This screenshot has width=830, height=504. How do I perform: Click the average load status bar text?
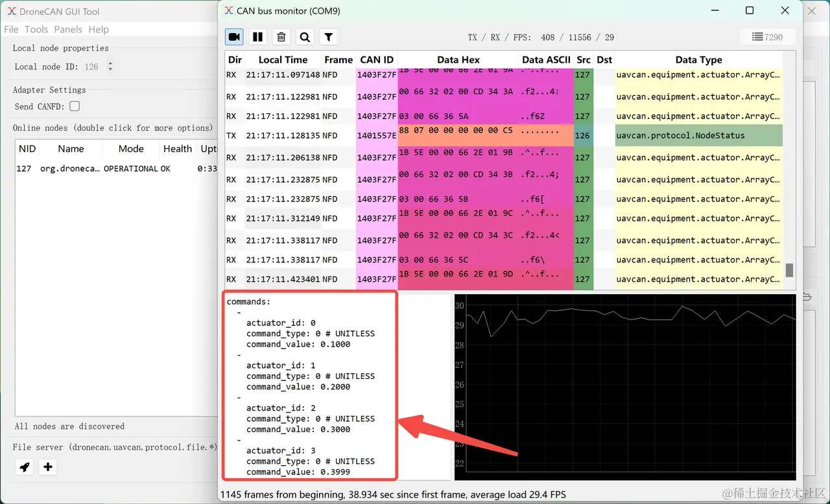point(393,494)
